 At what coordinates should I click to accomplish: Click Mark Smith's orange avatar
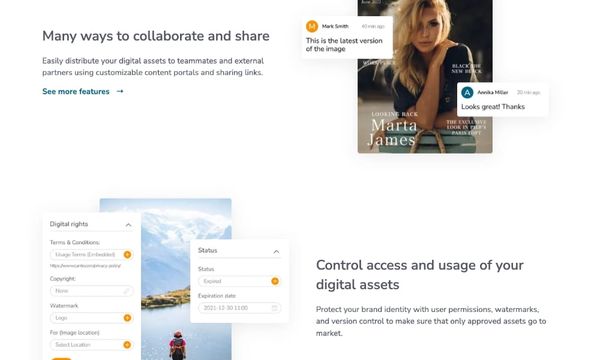pyautogui.click(x=312, y=26)
